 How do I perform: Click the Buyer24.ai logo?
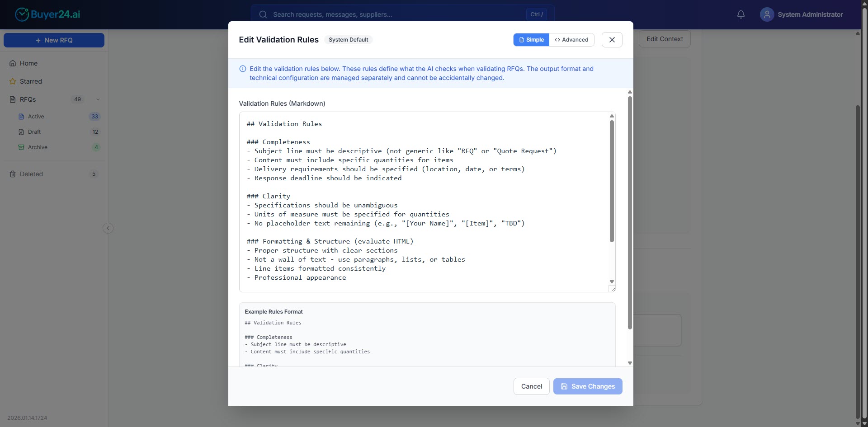(x=47, y=14)
